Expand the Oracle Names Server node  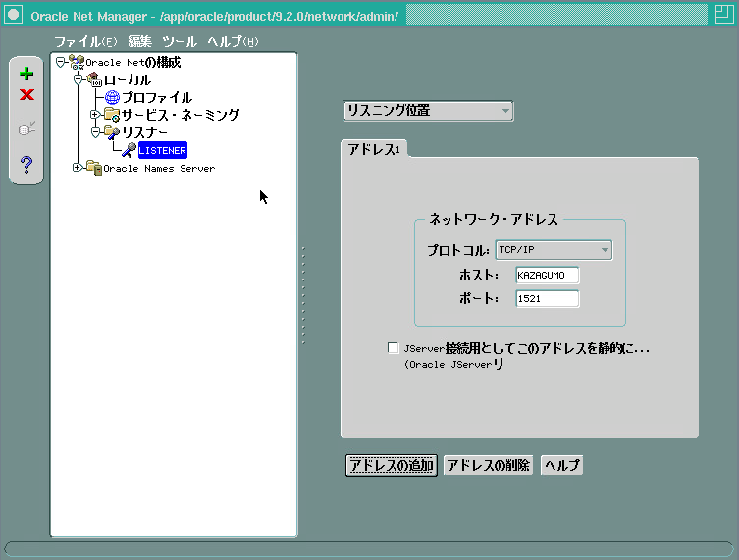tap(78, 167)
